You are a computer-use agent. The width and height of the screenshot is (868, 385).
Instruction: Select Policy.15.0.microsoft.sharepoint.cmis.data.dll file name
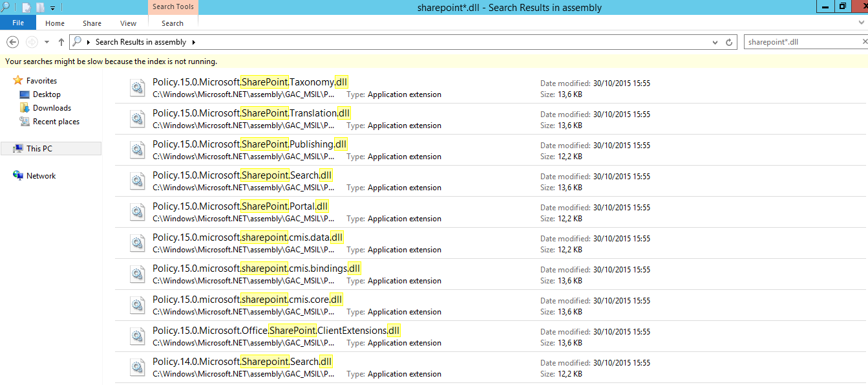click(248, 237)
